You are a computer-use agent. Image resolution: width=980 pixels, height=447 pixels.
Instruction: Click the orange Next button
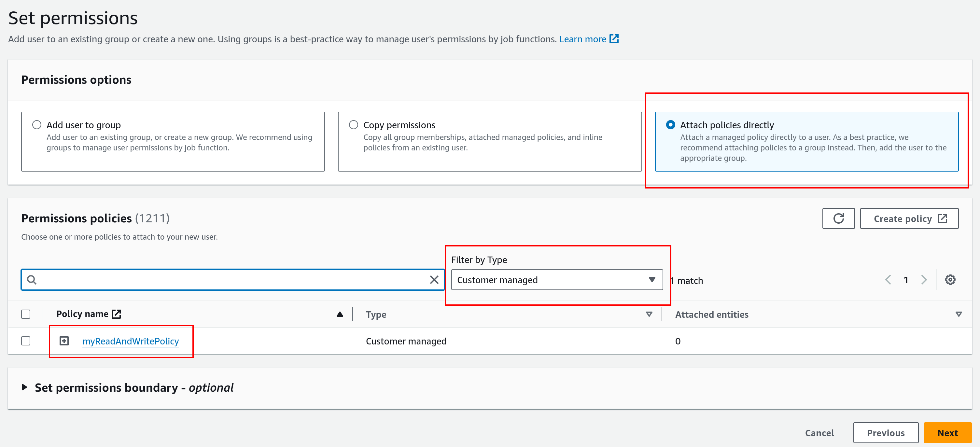pyautogui.click(x=947, y=433)
